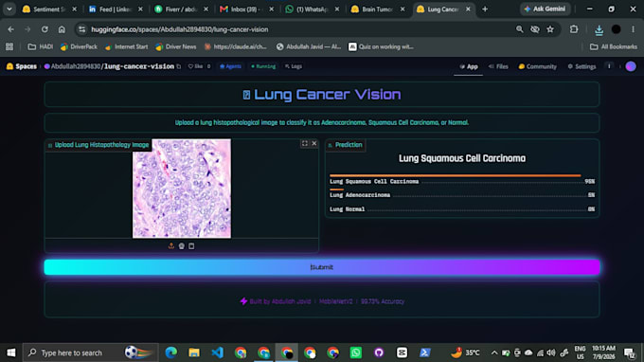The image size is (644, 362).
Task: Open the Driver News bookmark
Action: pos(176,46)
